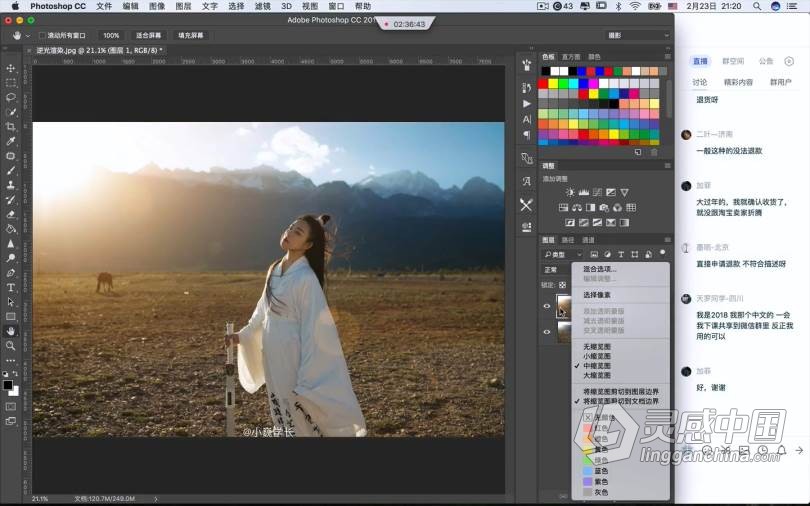Select the Pen tool

pos(10,273)
